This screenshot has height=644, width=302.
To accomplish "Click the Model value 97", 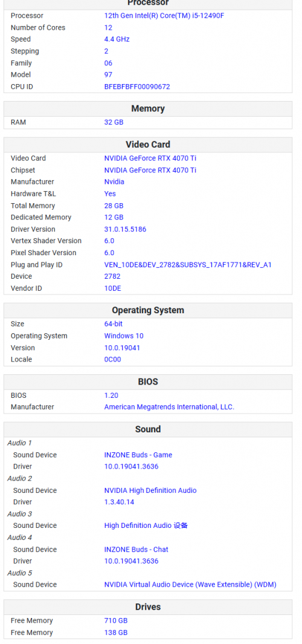I will click(108, 75).
